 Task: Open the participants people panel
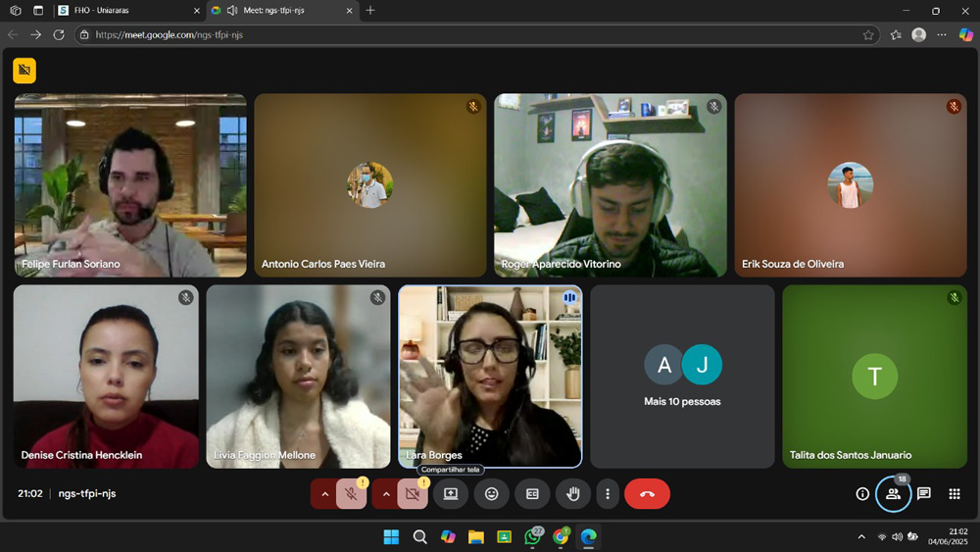point(893,494)
